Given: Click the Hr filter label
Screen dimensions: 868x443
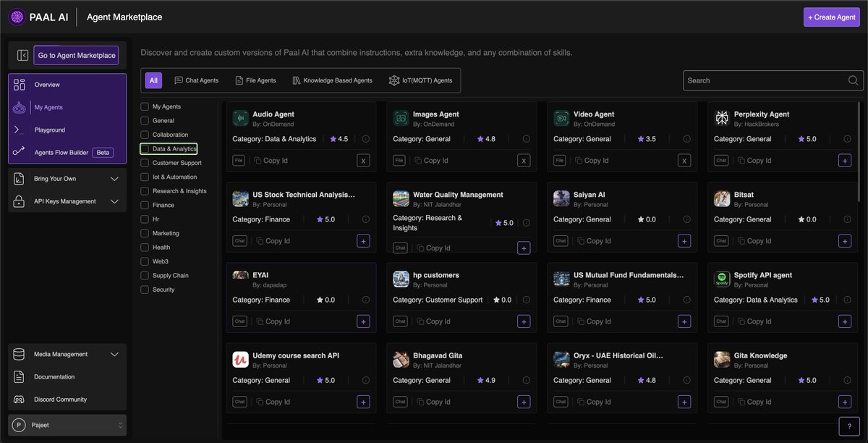Looking at the screenshot, I should (x=156, y=219).
